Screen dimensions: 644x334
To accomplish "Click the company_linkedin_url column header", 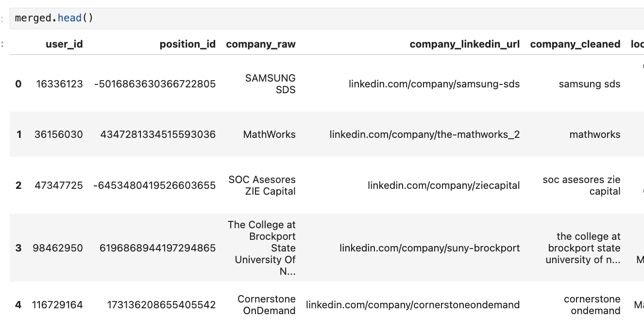I will tap(464, 44).
